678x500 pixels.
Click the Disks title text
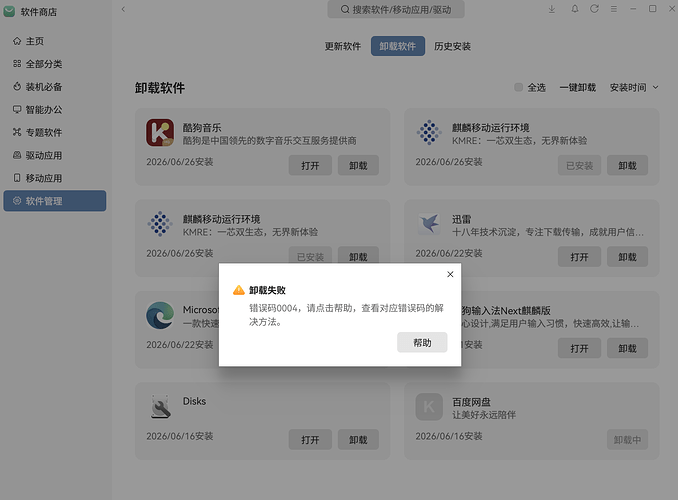point(194,401)
